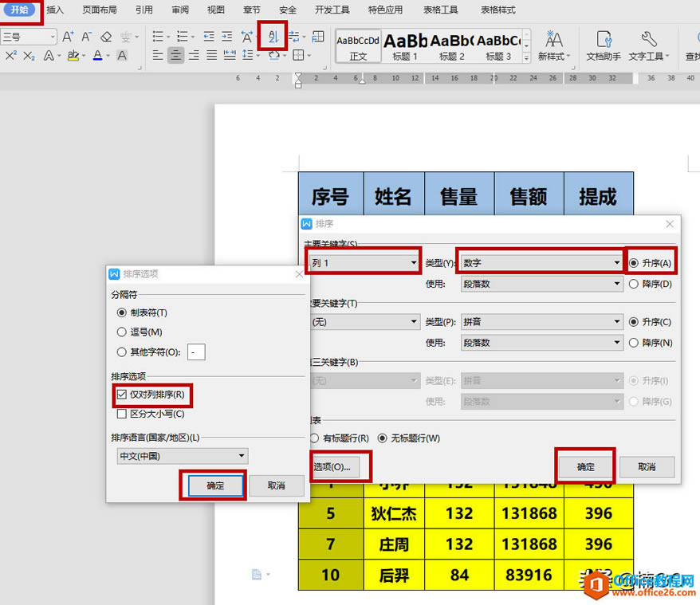Switch to the 引用 (References) tab

144,10
